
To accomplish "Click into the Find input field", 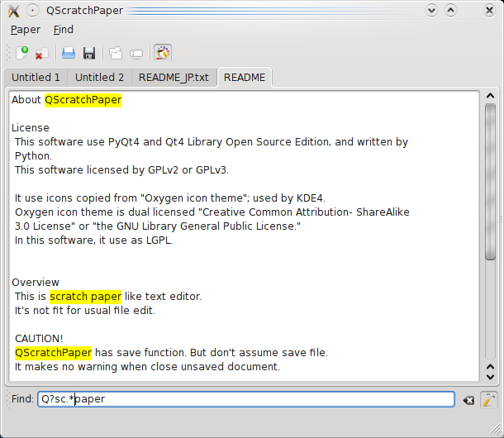I will click(x=246, y=399).
